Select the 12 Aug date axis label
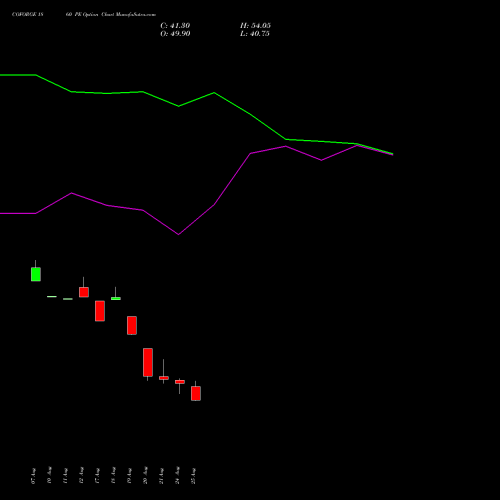Viewport: 500px width, 500px height. pos(81,475)
